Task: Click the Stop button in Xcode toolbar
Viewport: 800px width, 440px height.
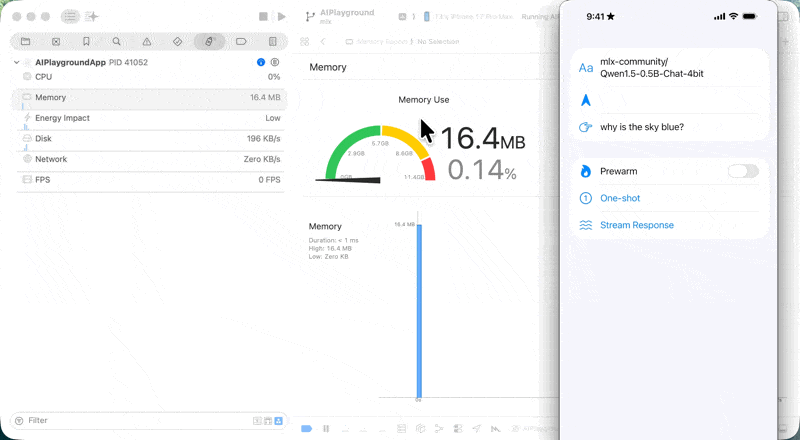Action: point(263,17)
